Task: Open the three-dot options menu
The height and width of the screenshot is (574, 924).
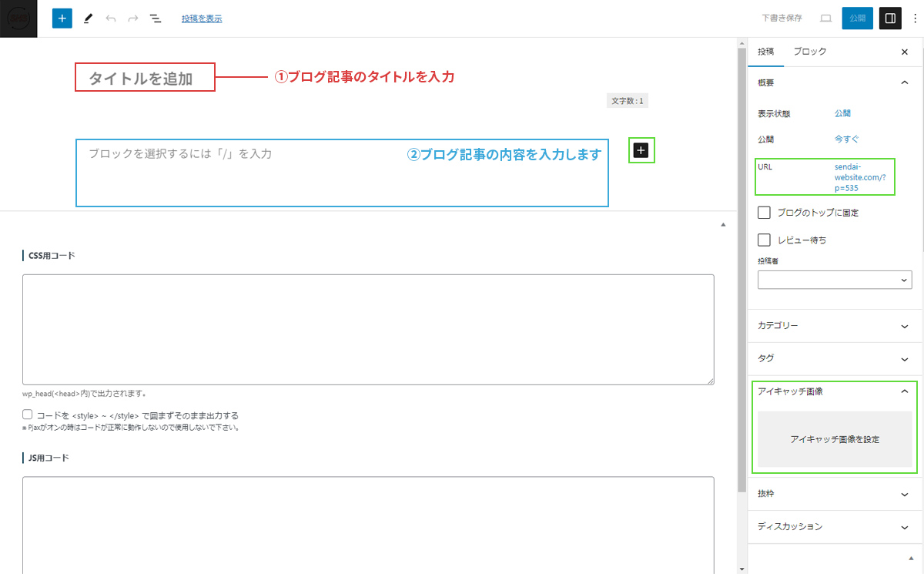Action: pos(914,18)
